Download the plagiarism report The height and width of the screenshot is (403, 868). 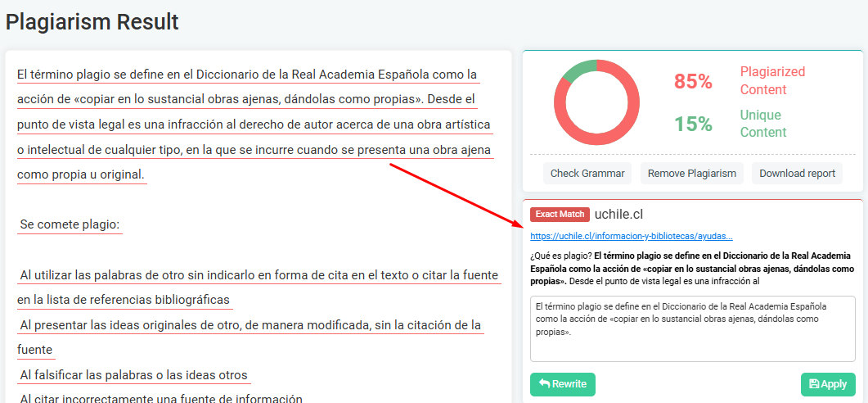tap(797, 174)
